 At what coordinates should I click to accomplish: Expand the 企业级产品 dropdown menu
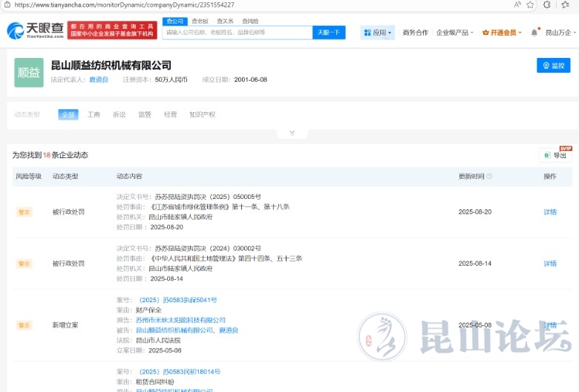[455, 33]
